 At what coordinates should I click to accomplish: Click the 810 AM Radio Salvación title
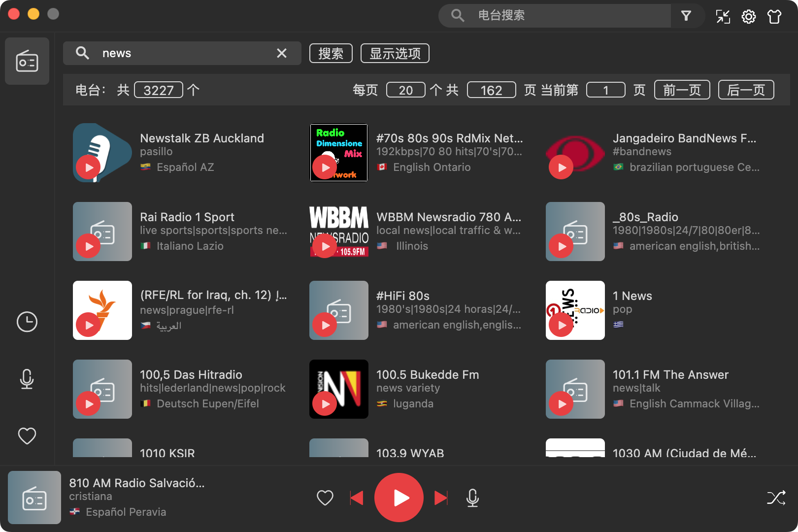click(x=137, y=483)
